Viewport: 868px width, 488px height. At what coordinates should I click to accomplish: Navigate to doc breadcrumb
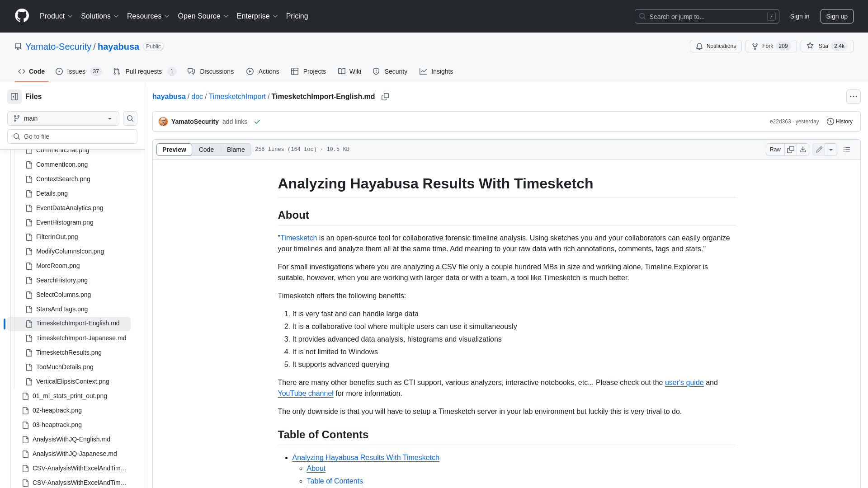point(197,97)
